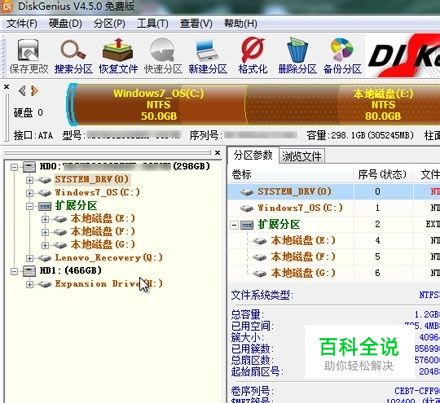This screenshot has height=403, width=440.
Task: Select HD1:(466GB) disk in tree
Action: (71, 271)
